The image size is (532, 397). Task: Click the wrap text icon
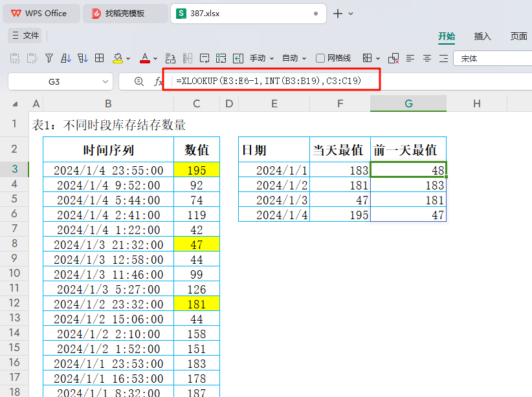[x=205, y=58]
